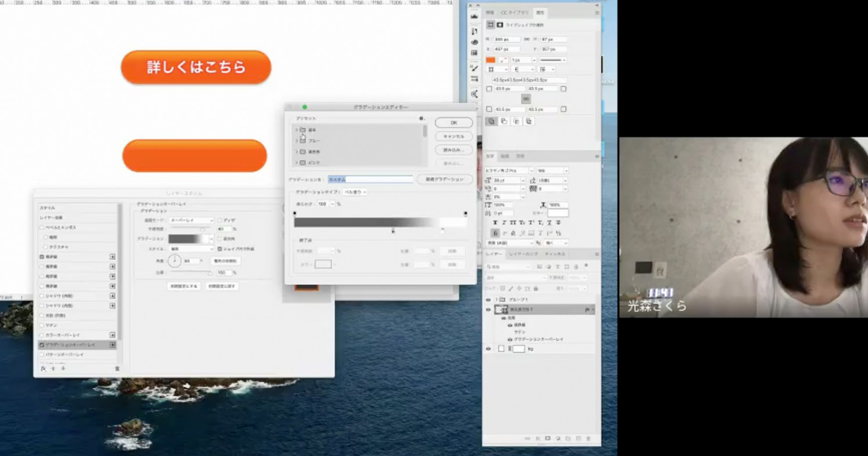Click the fx icon in Layer Style dialog
The image size is (868, 456).
[x=43, y=368]
